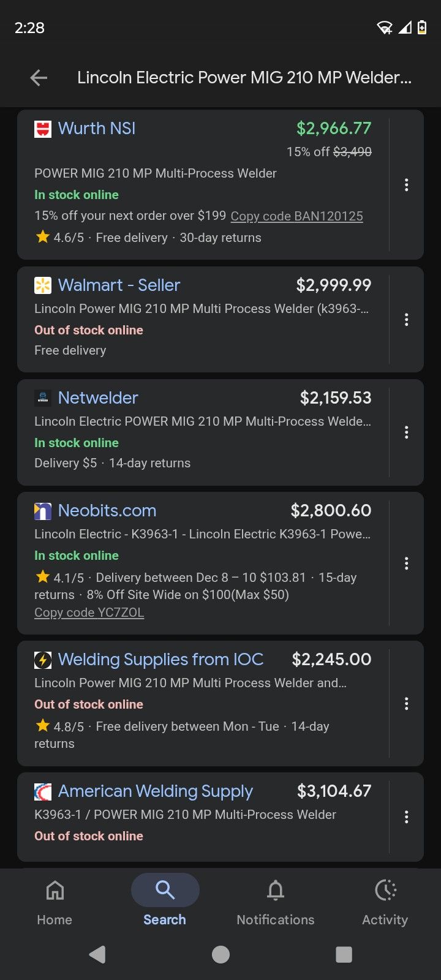
Task: Tap the $2,800.60 Neobits price
Action: point(331,511)
